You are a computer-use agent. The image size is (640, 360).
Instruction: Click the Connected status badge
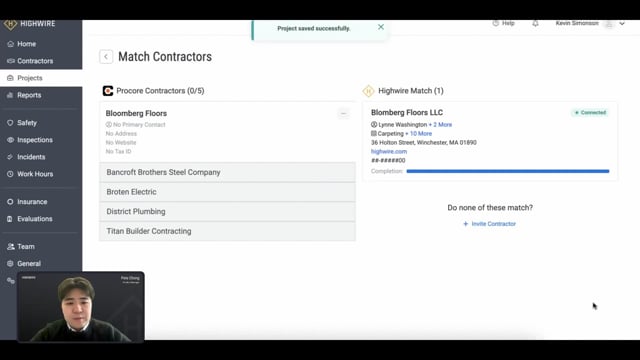click(x=590, y=113)
